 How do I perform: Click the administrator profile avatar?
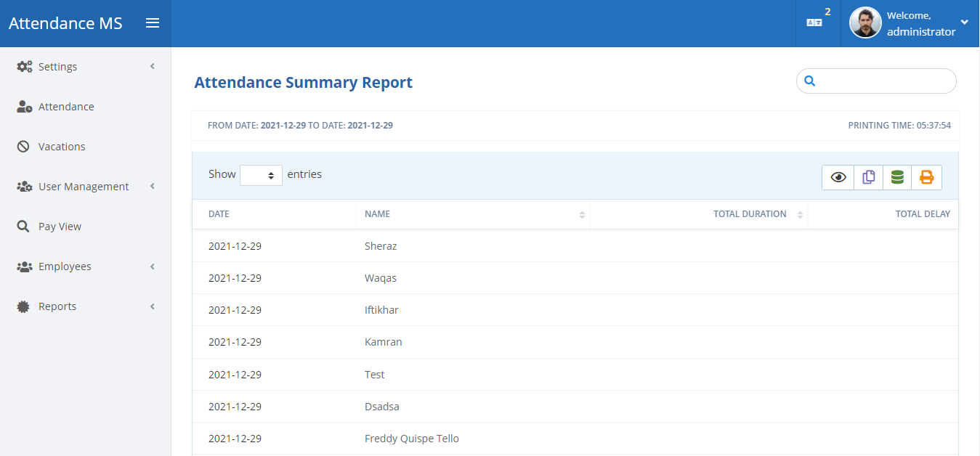(x=865, y=23)
